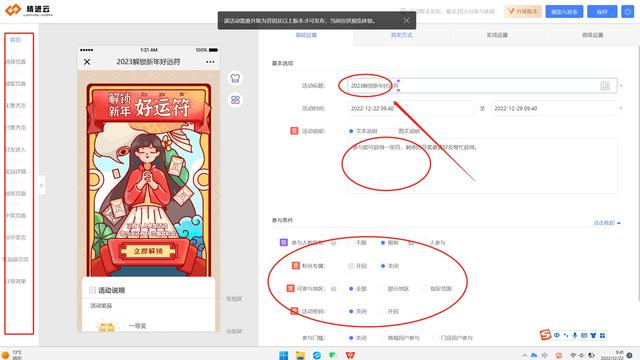Click into the activity description textarea
640x360 pixels.
(x=482, y=166)
